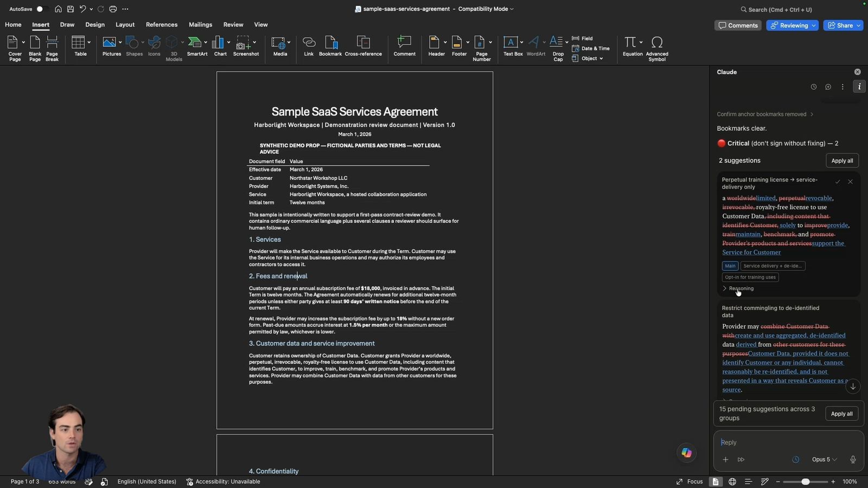Insert an Equation
The height and width of the screenshot is (488, 868).
633,46
